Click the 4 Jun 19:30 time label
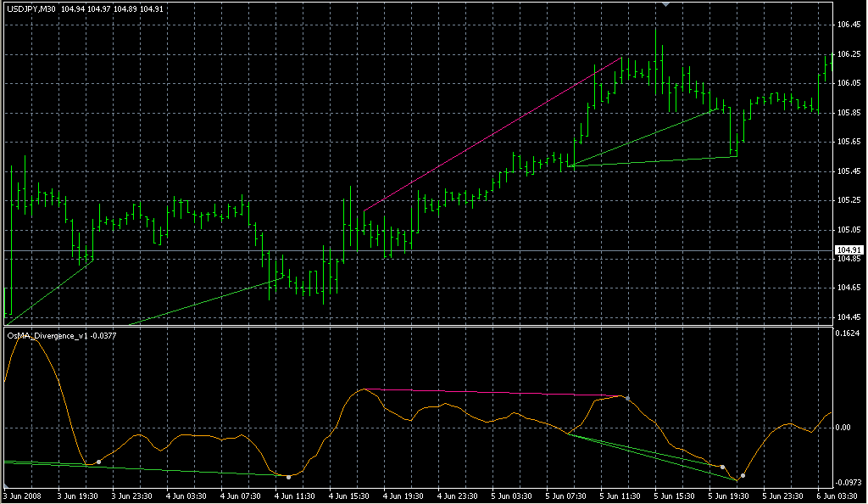The height and width of the screenshot is (504, 868). click(403, 496)
